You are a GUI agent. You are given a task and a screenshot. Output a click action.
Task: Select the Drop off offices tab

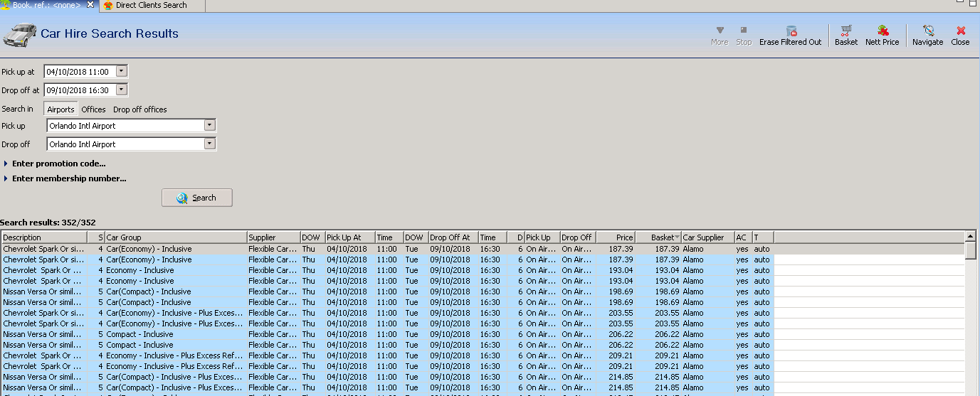point(140,109)
